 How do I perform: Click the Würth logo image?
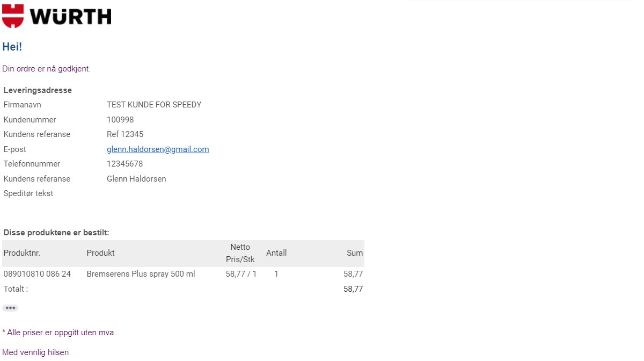pyautogui.click(x=57, y=16)
